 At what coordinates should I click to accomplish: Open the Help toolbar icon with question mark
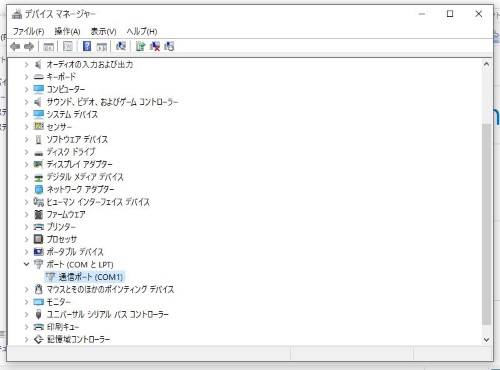[x=87, y=46]
